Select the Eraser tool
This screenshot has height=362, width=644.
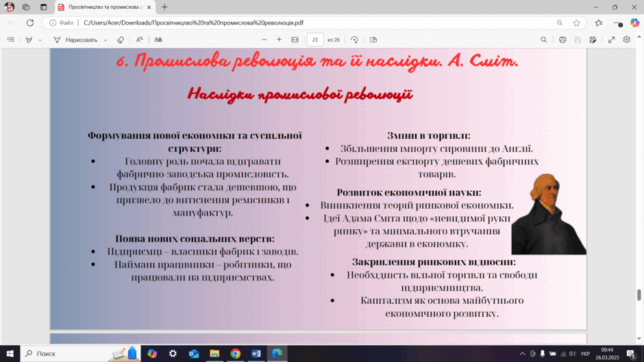coord(121,40)
